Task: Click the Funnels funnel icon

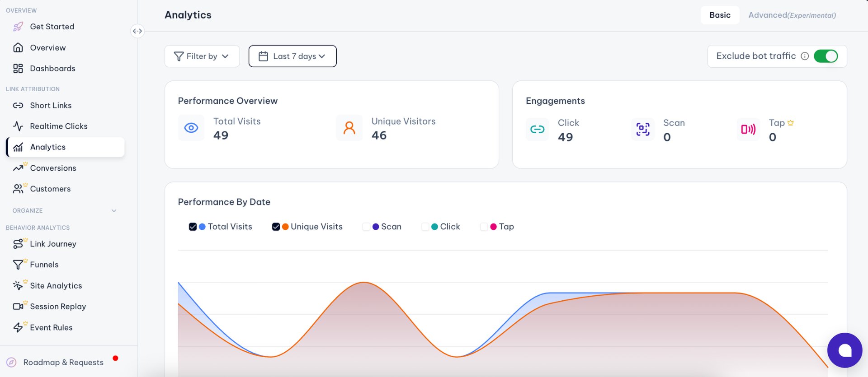Action: 18,265
